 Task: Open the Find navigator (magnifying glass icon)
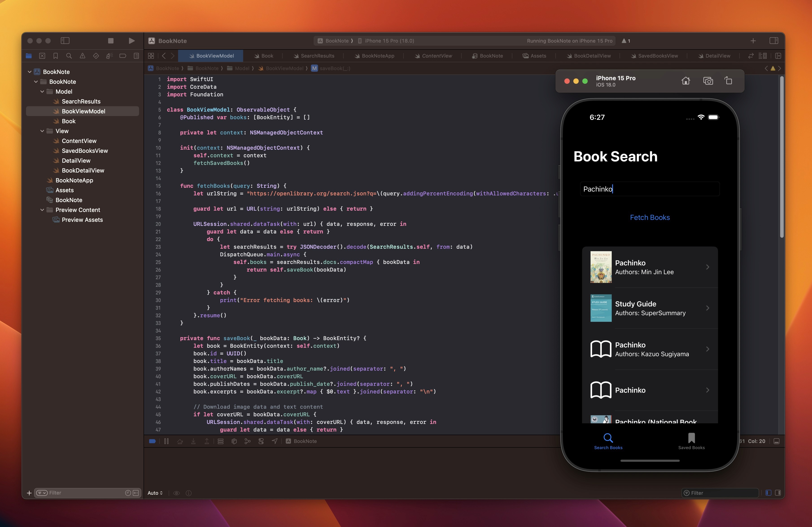tap(69, 56)
